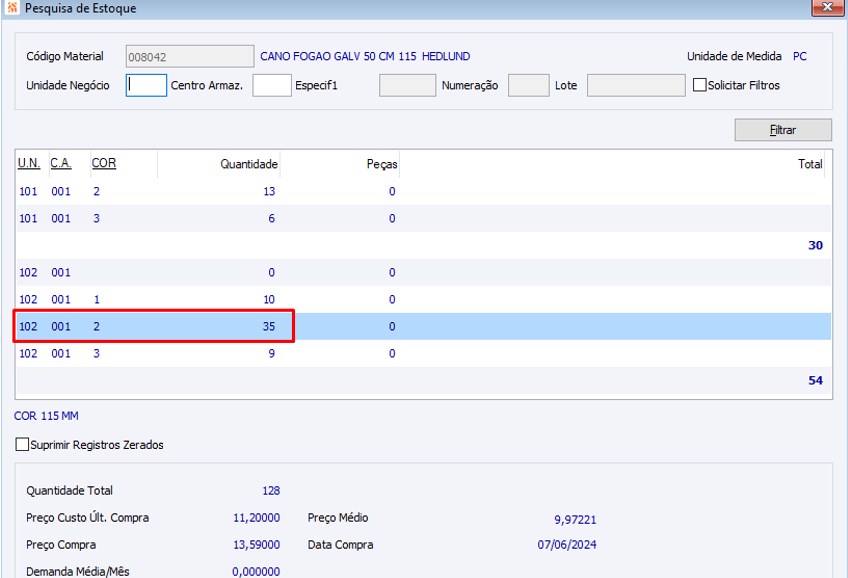848x578 pixels.
Task: Select the row with quantity 13
Action: pos(423,191)
